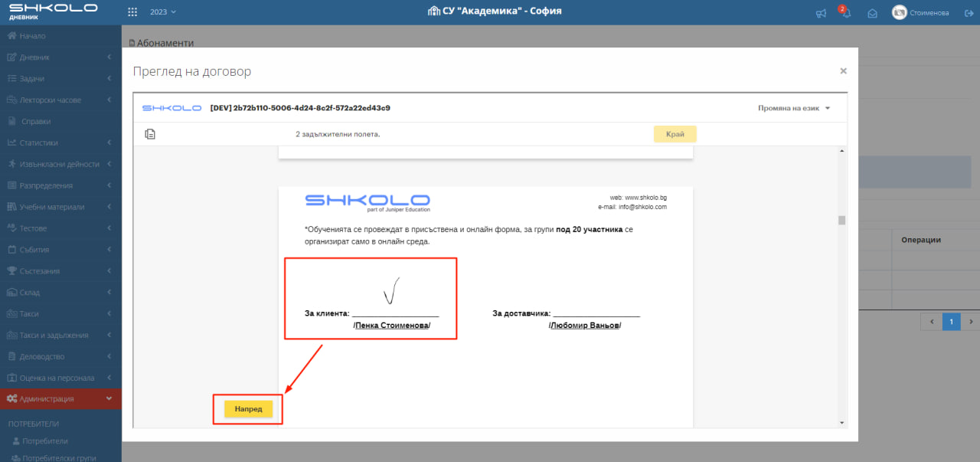
Task: Open the 2023 year dropdown
Action: click(162, 12)
